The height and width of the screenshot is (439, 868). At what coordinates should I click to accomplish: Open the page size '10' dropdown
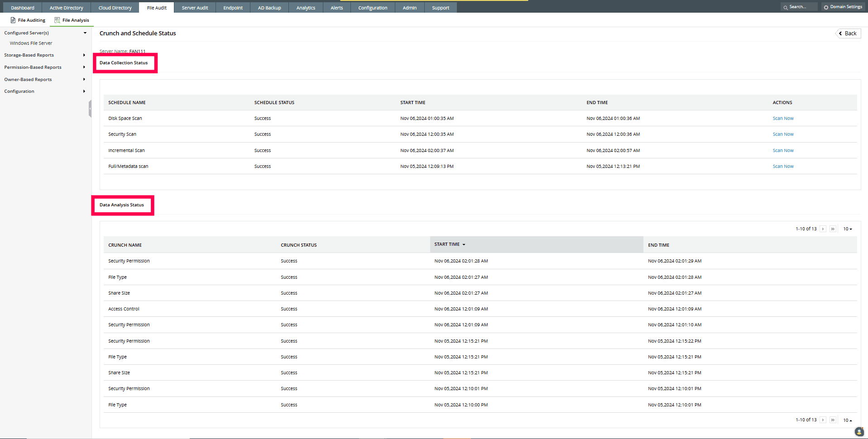tap(847, 229)
